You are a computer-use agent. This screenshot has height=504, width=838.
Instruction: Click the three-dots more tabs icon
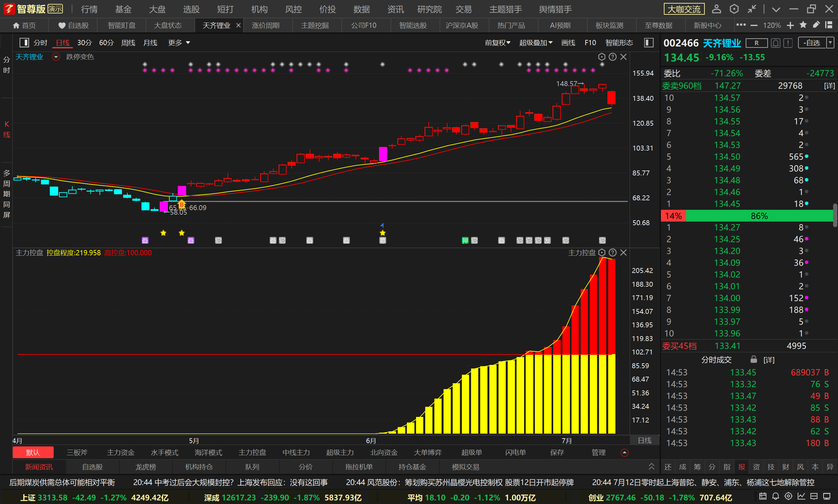click(x=741, y=25)
